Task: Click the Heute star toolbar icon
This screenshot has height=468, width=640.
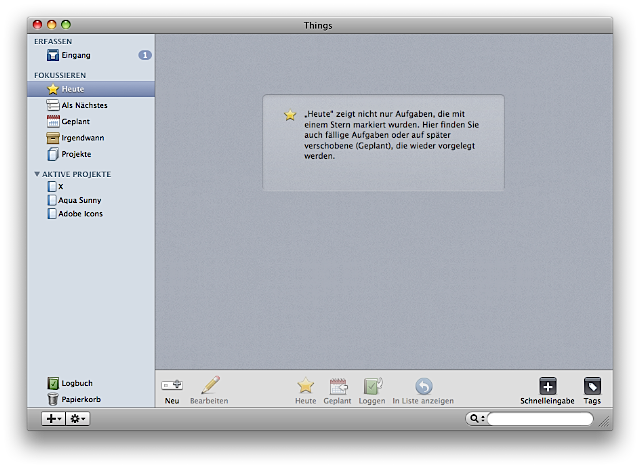Action: point(305,386)
